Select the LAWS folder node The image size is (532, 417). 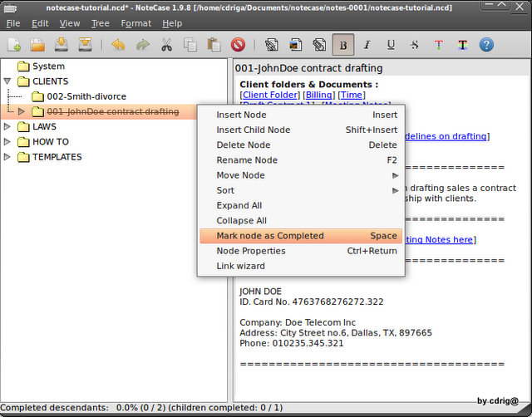(44, 126)
